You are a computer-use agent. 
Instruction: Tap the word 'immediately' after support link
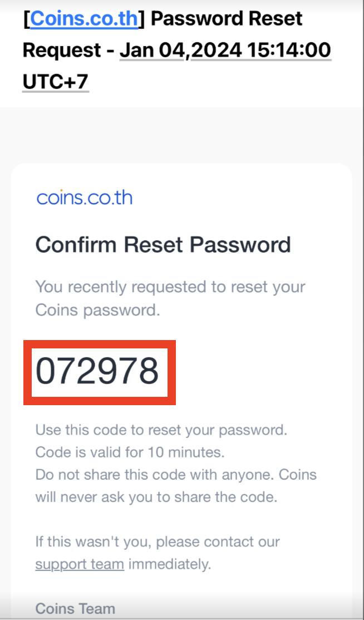(x=170, y=564)
